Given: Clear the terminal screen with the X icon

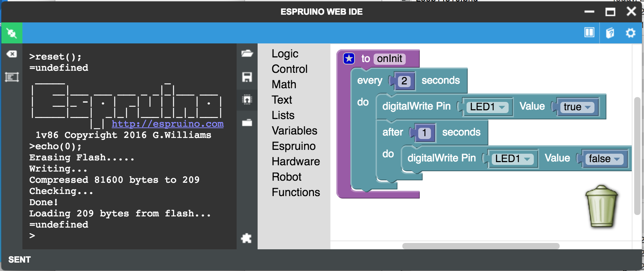Looking at the screenshot, I should (12, 54).
